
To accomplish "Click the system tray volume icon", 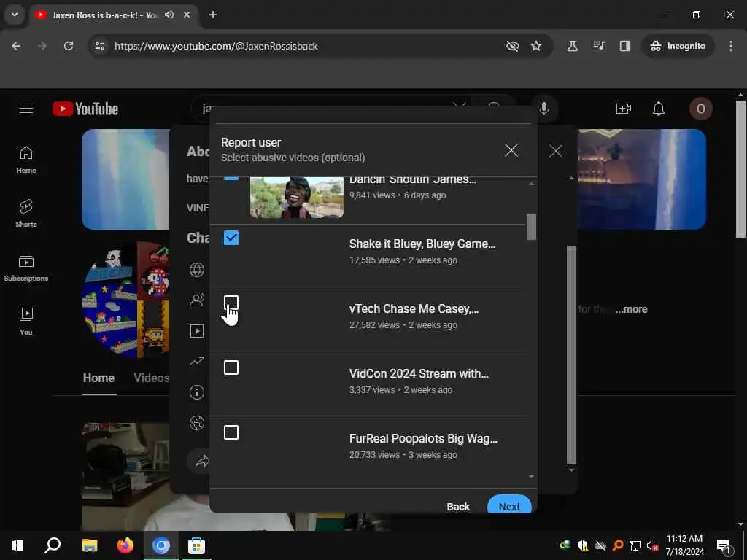I will (x=652, y=545).
